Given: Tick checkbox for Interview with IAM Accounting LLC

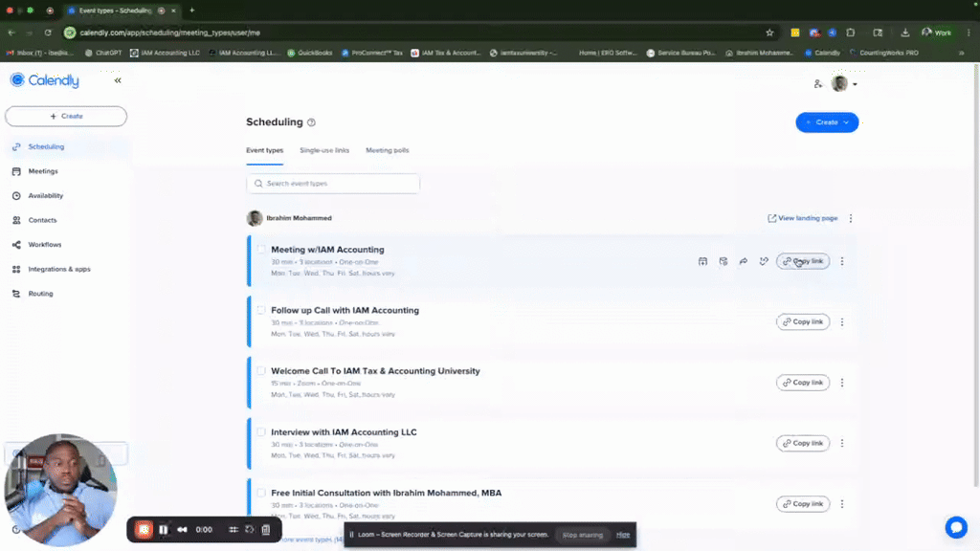Looking at the screenshot, I should tap(261, 431).
